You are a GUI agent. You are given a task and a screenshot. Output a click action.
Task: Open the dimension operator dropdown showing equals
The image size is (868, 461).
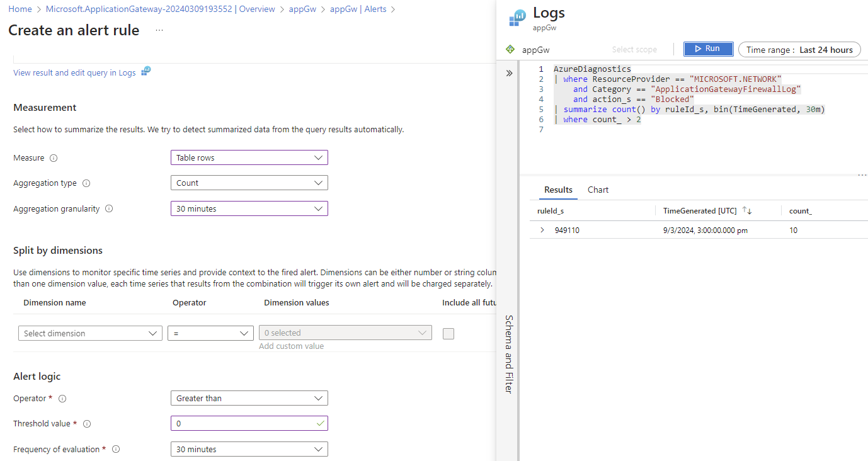coord(210,333)
